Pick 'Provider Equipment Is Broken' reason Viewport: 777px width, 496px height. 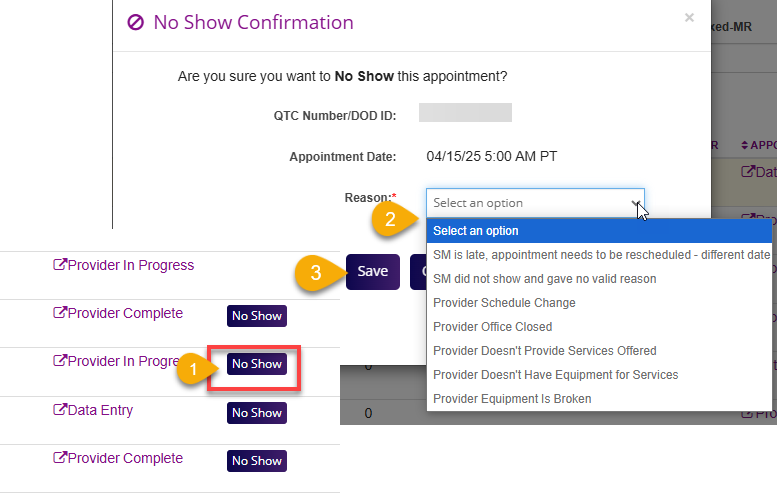(x=512, y=399)
